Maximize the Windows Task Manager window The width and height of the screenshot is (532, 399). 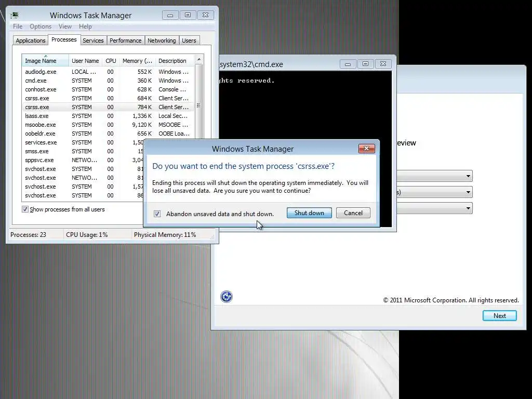point(188,15)
